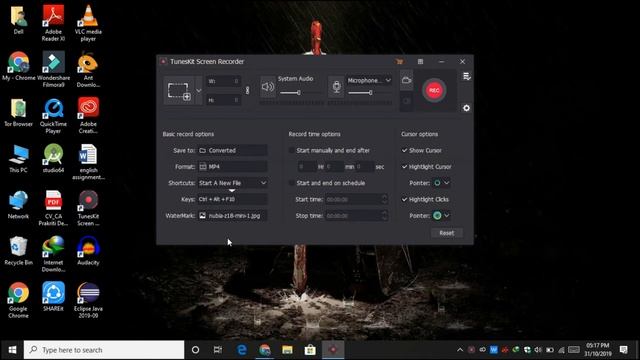Open the recording history list icon

467,77
